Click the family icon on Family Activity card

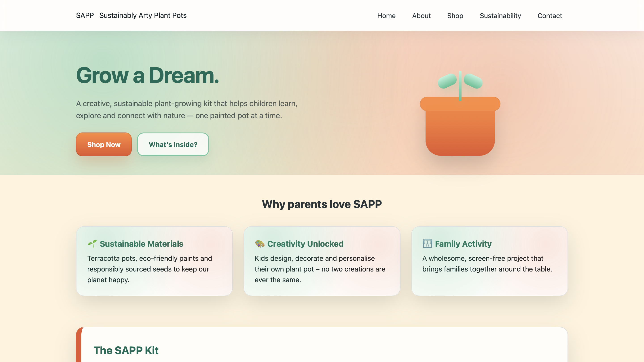pos(428,244)
